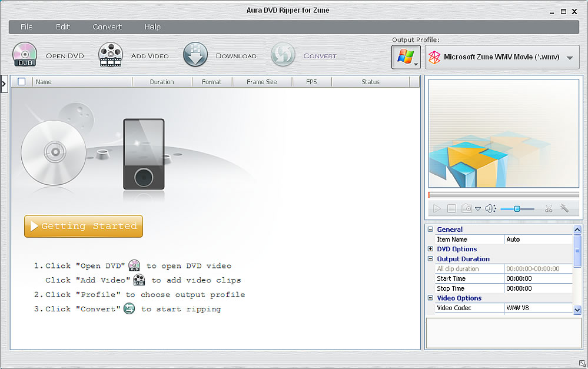Click the Item Name property label
This screenshot has height=369, width=588.
click(452, 240)
